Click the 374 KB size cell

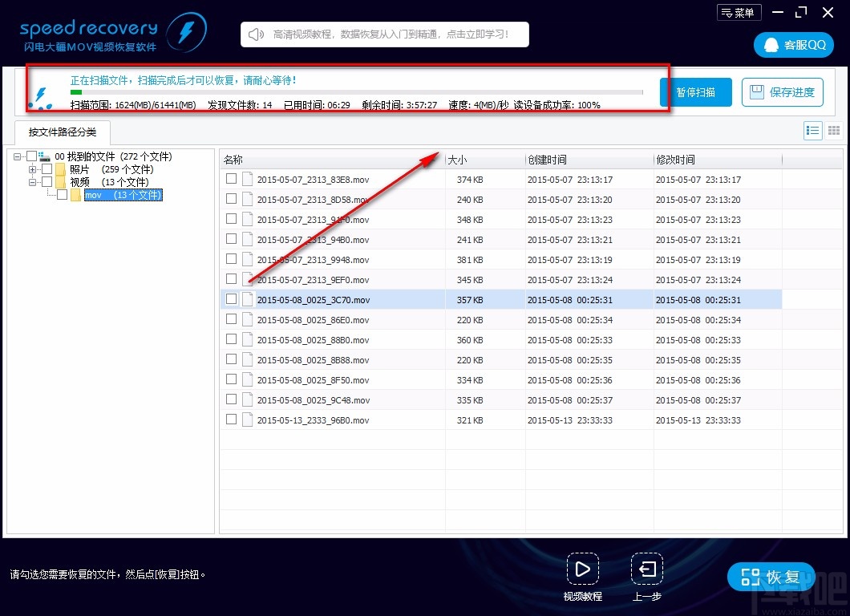[x=470, y=180]
